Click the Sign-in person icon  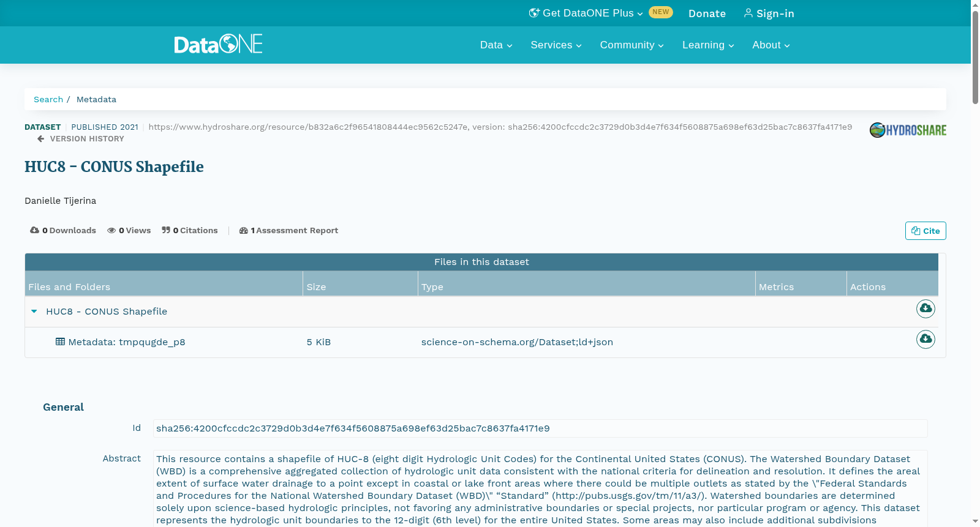point(748,13)
